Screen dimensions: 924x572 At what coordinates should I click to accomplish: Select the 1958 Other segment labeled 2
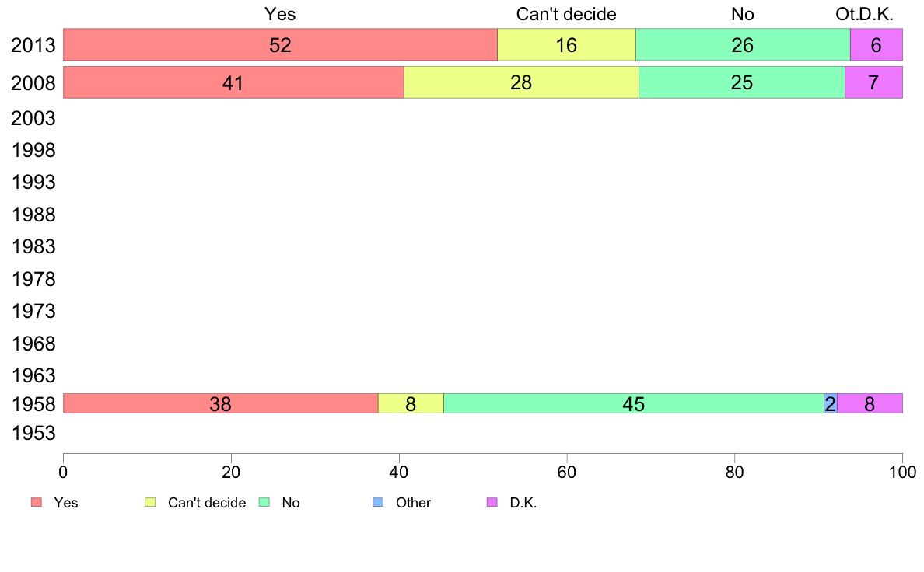click(x=831, y=403)
